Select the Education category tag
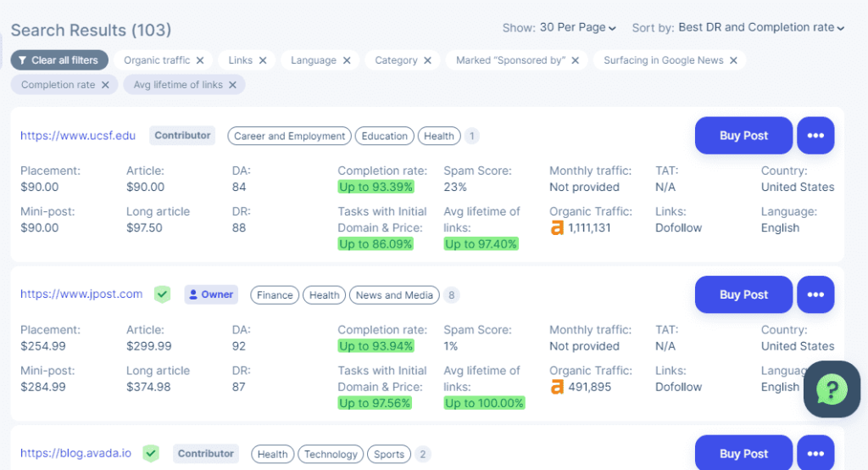 [x=384, y=136]
